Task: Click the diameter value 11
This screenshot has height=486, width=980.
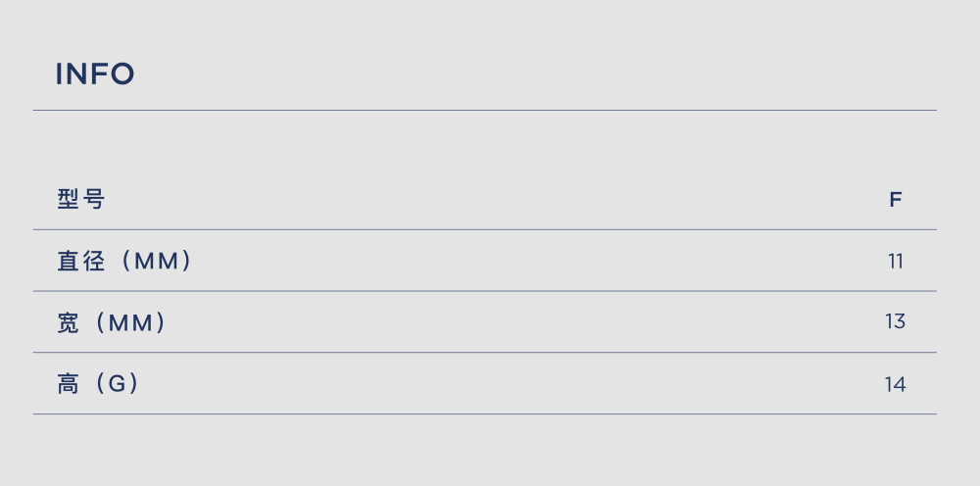Action: 896,261
